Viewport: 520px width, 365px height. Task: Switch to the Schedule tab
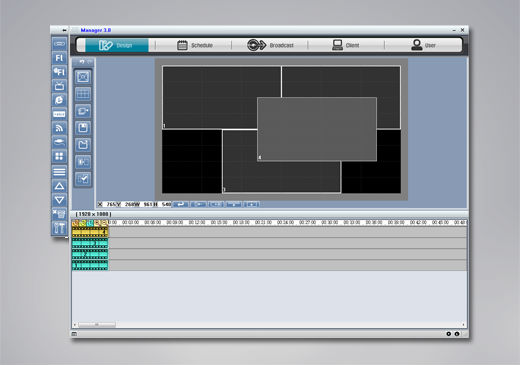pos(195,45)
